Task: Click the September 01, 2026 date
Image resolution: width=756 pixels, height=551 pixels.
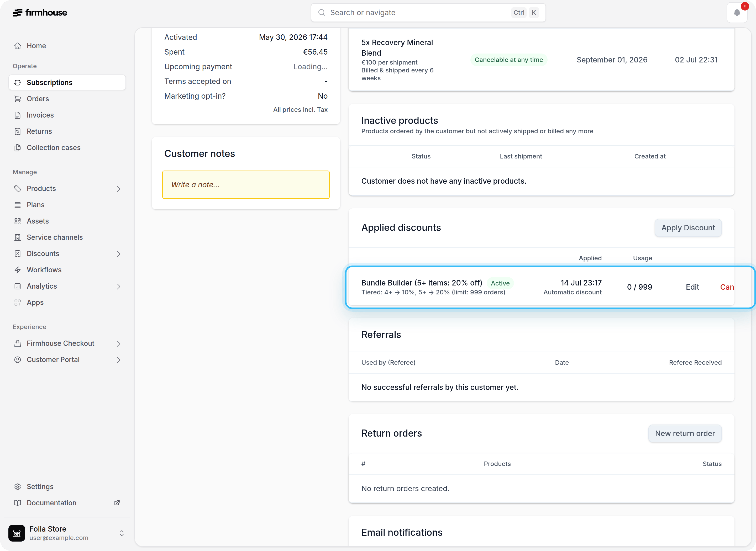Action: tap(612, 60)
